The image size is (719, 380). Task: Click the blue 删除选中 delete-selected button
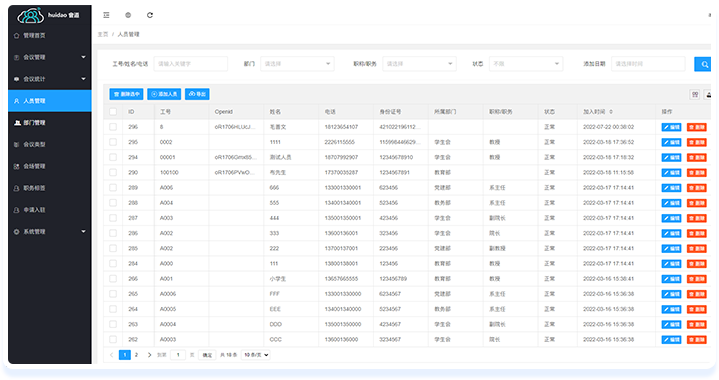(126, 94)
